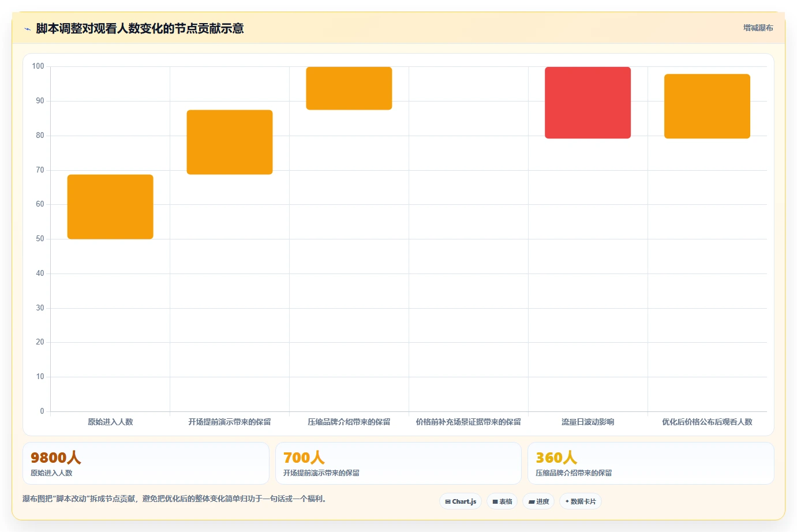
Task: Click the orange bar for 优化后价格公布后观看人数
Action: [707, 106]
